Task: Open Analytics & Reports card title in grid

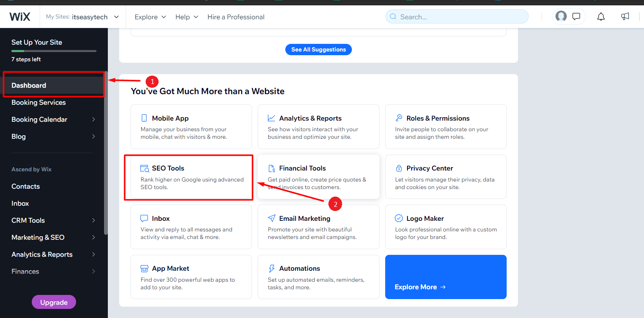Action: 310,118
